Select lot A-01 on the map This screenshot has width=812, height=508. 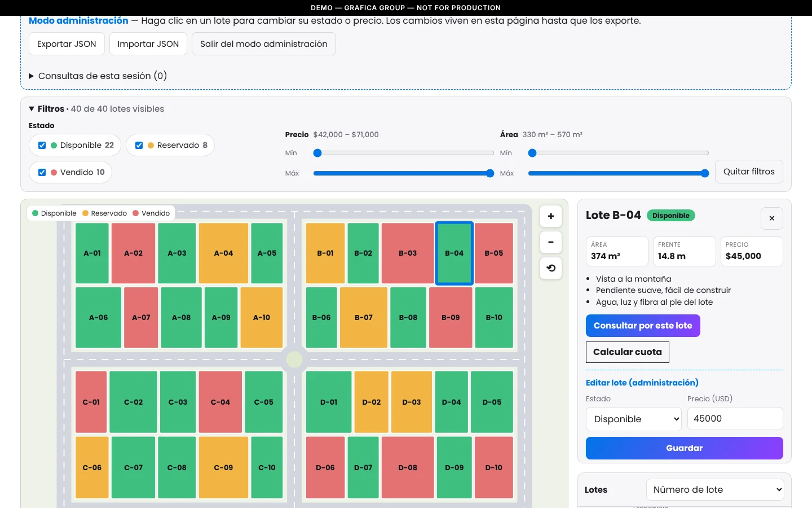92,253
